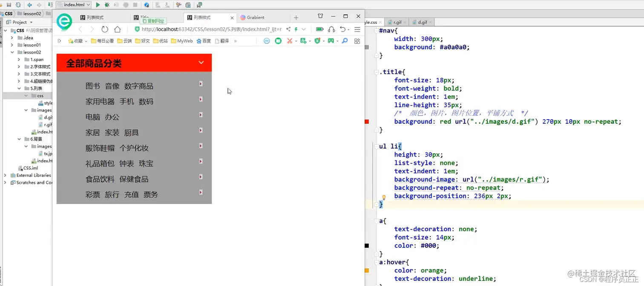This screenshot has width=644, height=286.
Task: Open the 百度 bookmark
Action: click(x=204, y=41)
